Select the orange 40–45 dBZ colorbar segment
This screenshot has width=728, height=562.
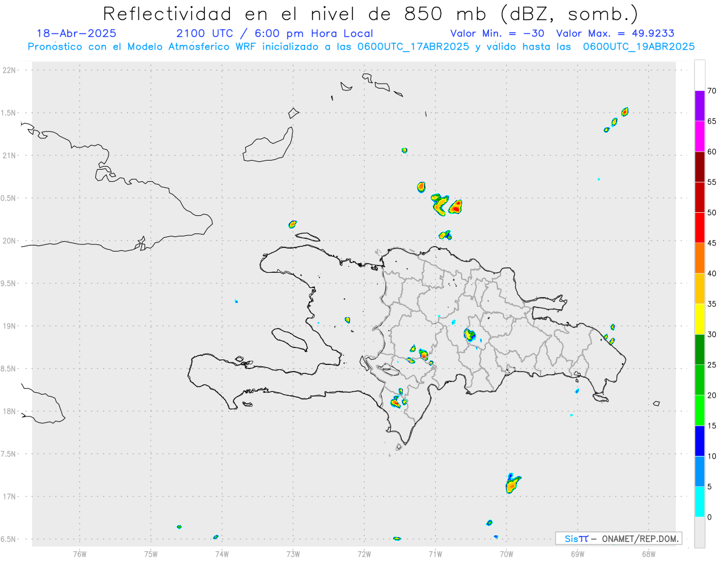699,258
